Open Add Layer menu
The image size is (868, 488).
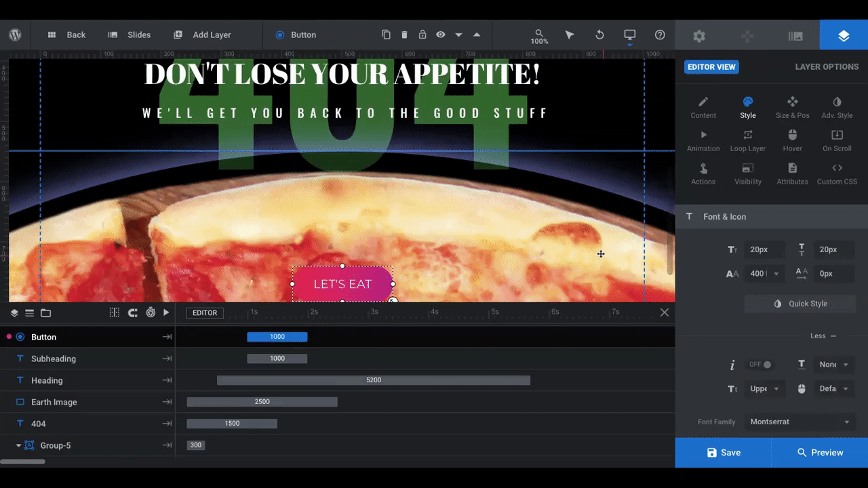(202, 35)
